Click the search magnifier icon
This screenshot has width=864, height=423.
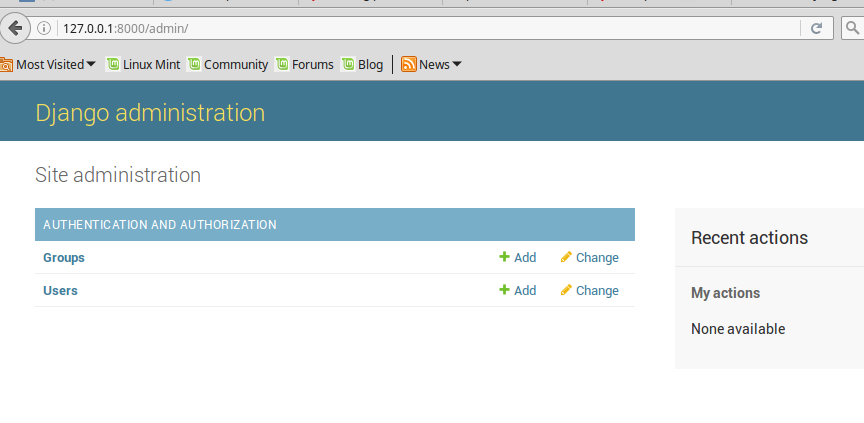coord(852,28)
